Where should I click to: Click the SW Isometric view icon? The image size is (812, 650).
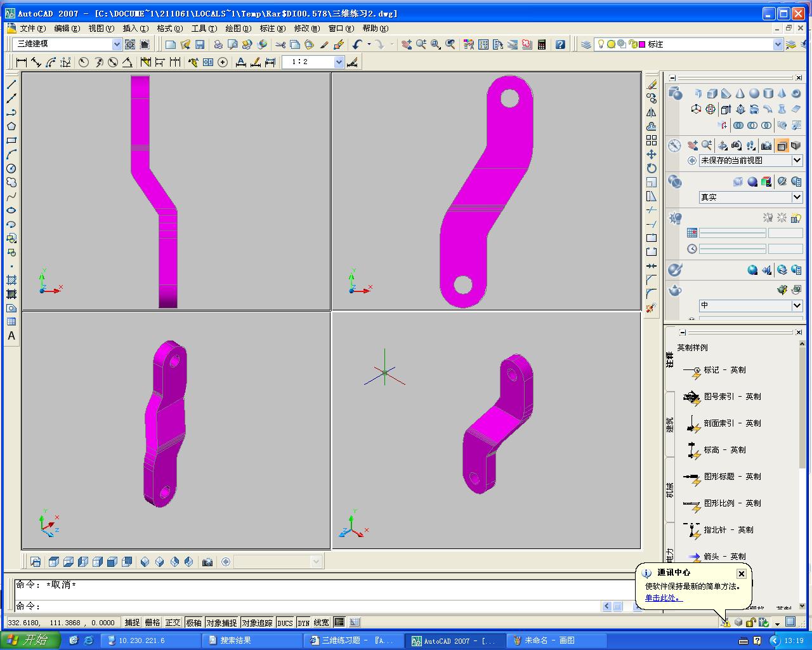(x=145, y=562)
